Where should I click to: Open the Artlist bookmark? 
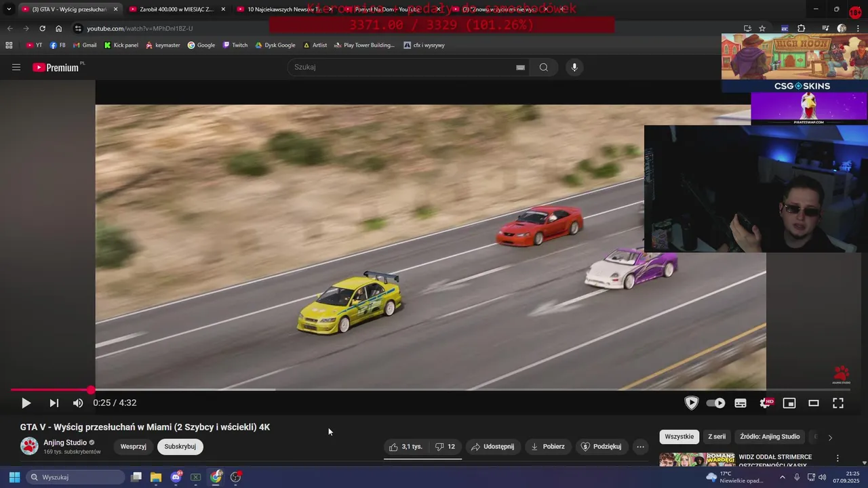[x=315, y=45]
